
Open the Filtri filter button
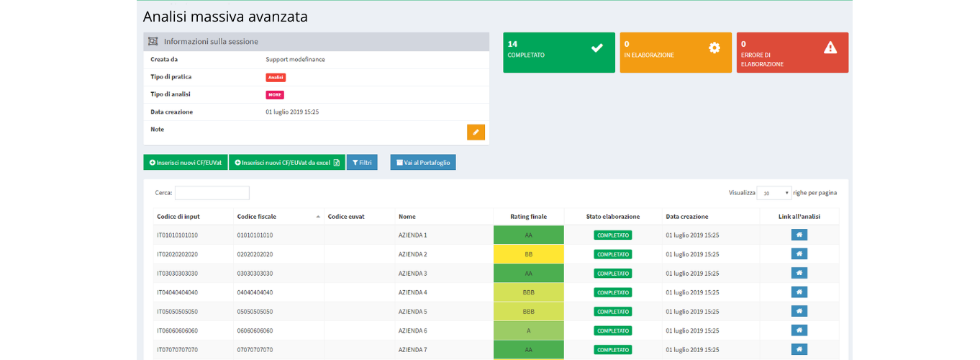[362, 163]
